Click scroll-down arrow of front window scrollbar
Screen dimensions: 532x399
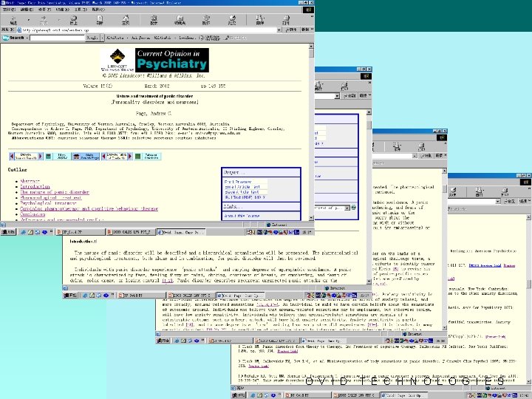click(x=311, y=218)
